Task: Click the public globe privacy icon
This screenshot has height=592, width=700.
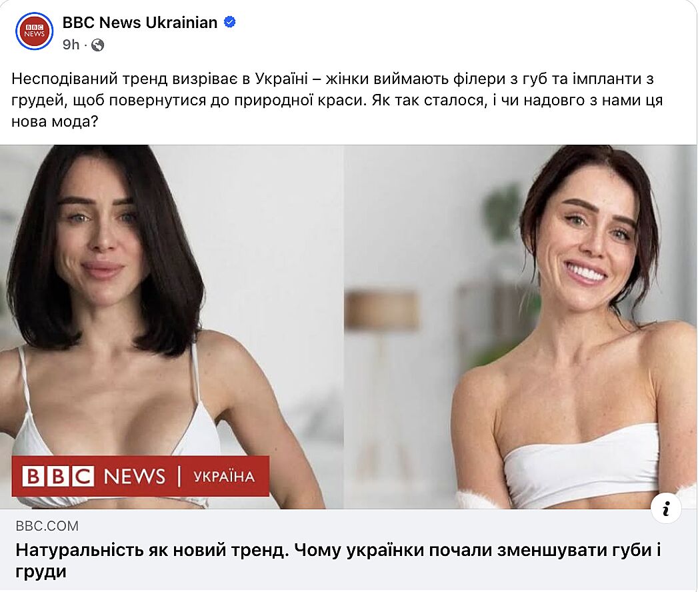Action: point(97,45)
